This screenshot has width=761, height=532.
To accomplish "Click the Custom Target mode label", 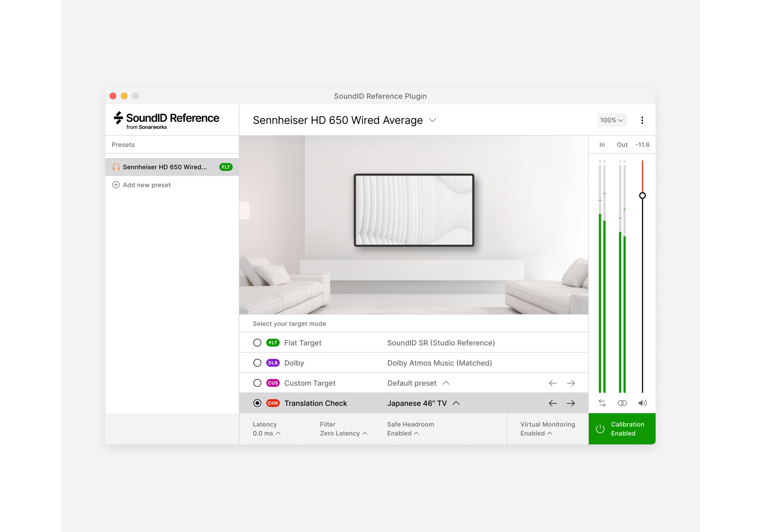I will (x=310, y=383).
